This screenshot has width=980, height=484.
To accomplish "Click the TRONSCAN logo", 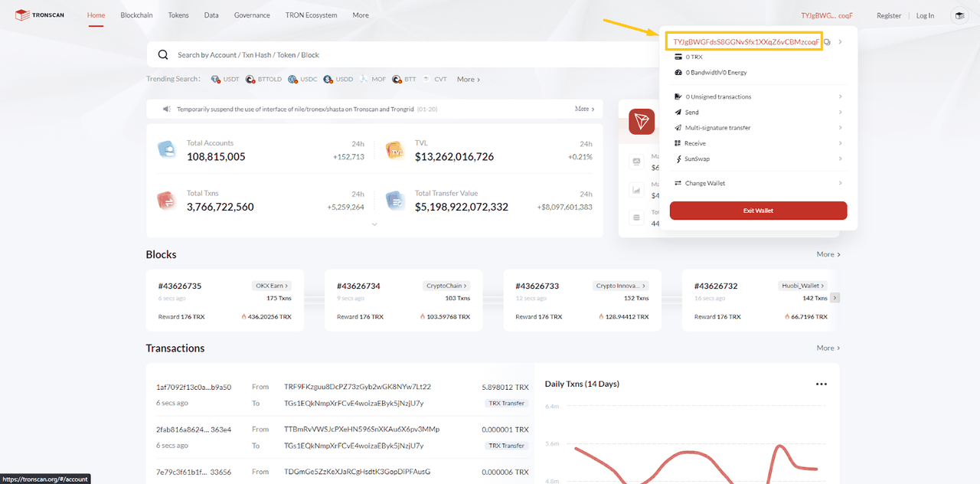I will click(39, 15).
